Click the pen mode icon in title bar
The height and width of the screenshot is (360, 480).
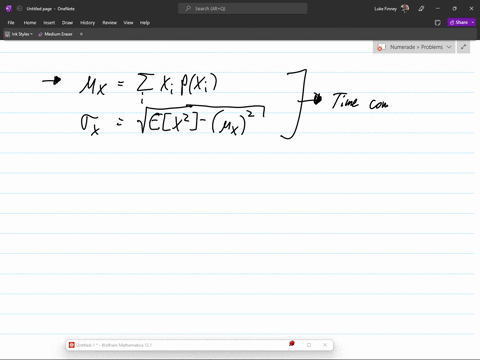pos(421,9)
